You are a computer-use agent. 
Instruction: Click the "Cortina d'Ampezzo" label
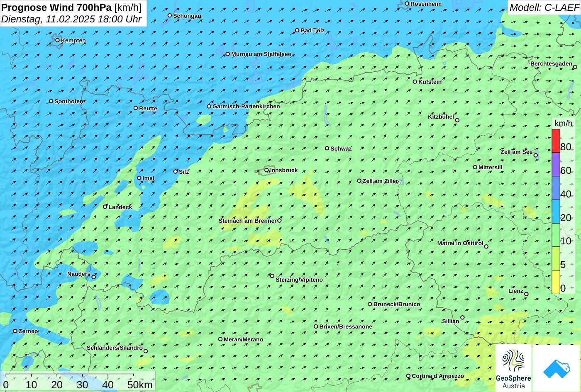coord(438,376)
